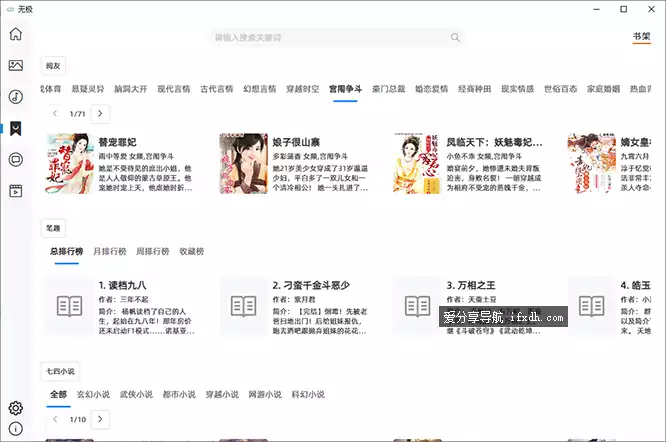Switch to 穿越时空 category tab
The width and height of the screenshot is (666, 442).
[302, 89]
